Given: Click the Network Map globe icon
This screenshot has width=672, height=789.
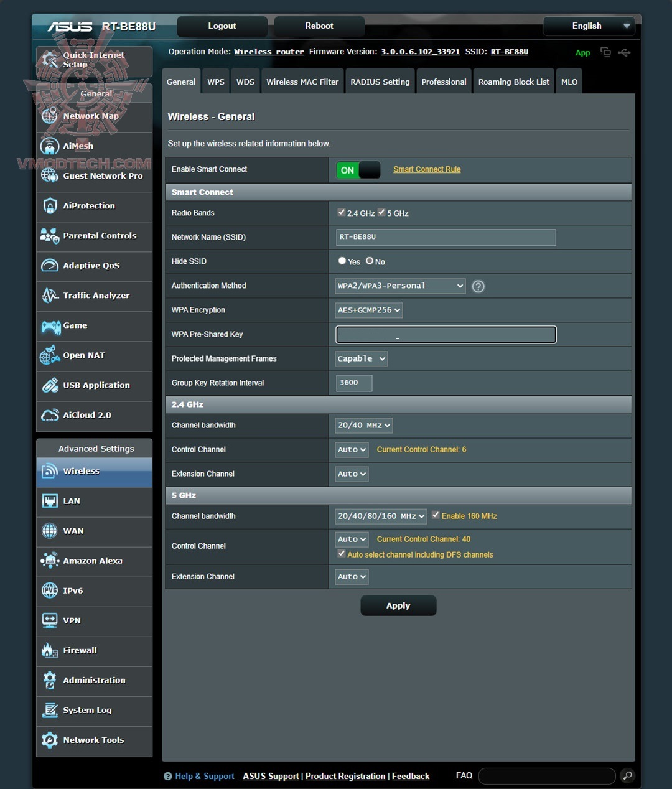Looking at the screenshot, I should (x=49, y=116).
